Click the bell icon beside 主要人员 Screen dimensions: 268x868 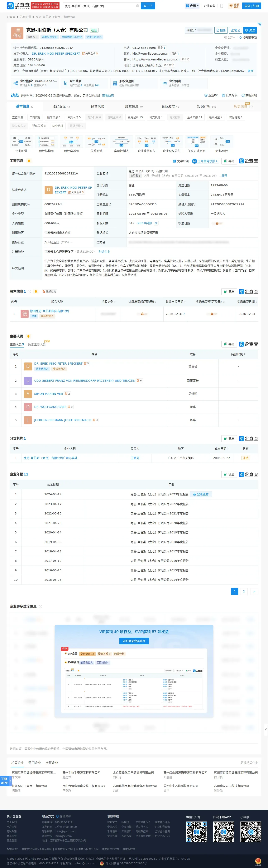(x=28, y=336)
